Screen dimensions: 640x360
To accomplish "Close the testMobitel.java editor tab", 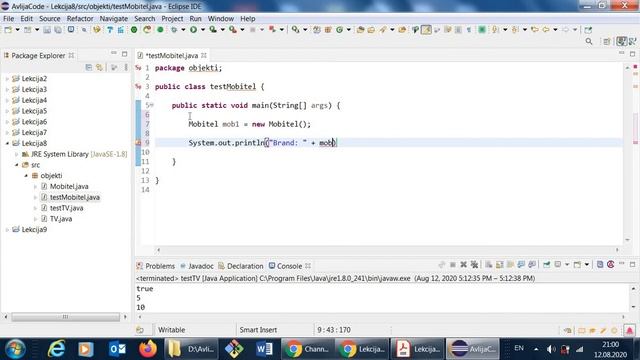I will pyautogui.click(x=204, y=56).
